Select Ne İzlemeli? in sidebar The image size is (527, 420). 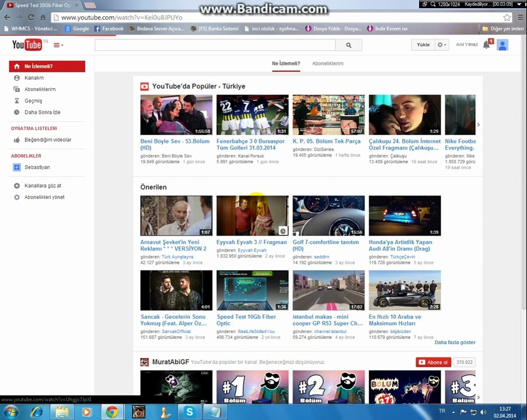pyautogui.click(x=47, y=66)
